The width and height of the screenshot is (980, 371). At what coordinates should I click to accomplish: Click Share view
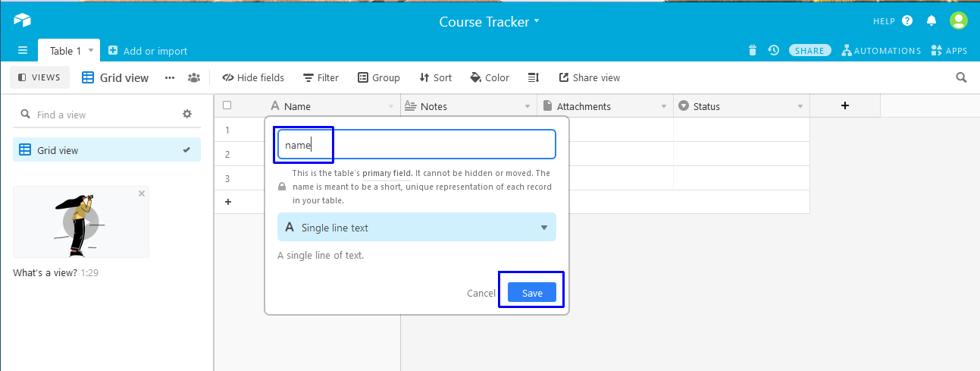click(590, 77)
